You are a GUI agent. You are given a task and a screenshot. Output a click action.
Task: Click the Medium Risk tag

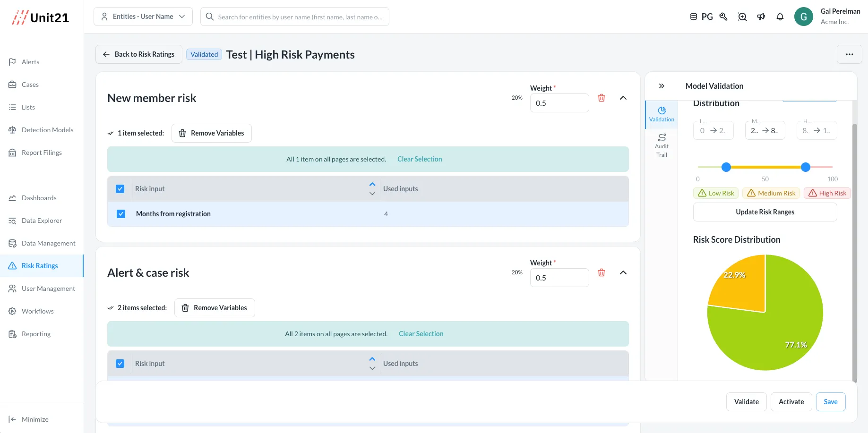click(x=771, y=193)
